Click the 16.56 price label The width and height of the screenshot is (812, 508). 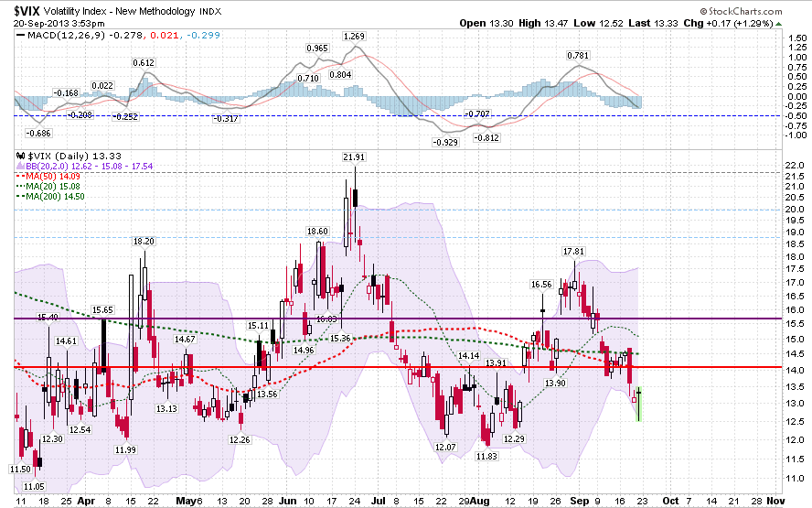[x=541, y=285]
